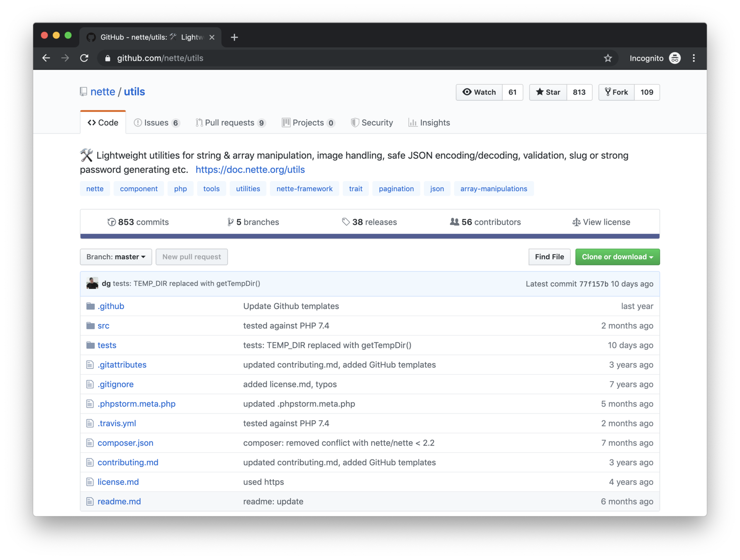Screen dimensions: 740x560
Task: Click the releases tag icon
Action: click(x=346, y=222)
